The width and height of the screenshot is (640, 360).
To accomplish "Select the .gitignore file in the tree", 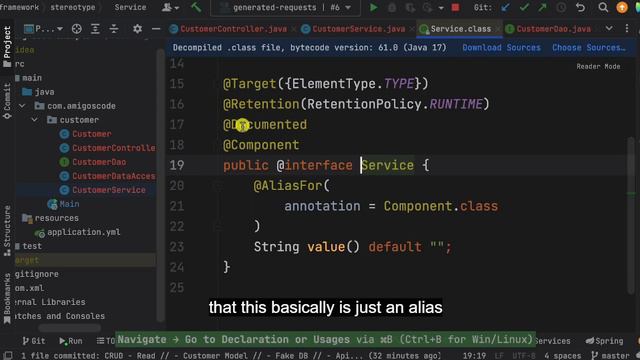I will [x=37, y=274].
